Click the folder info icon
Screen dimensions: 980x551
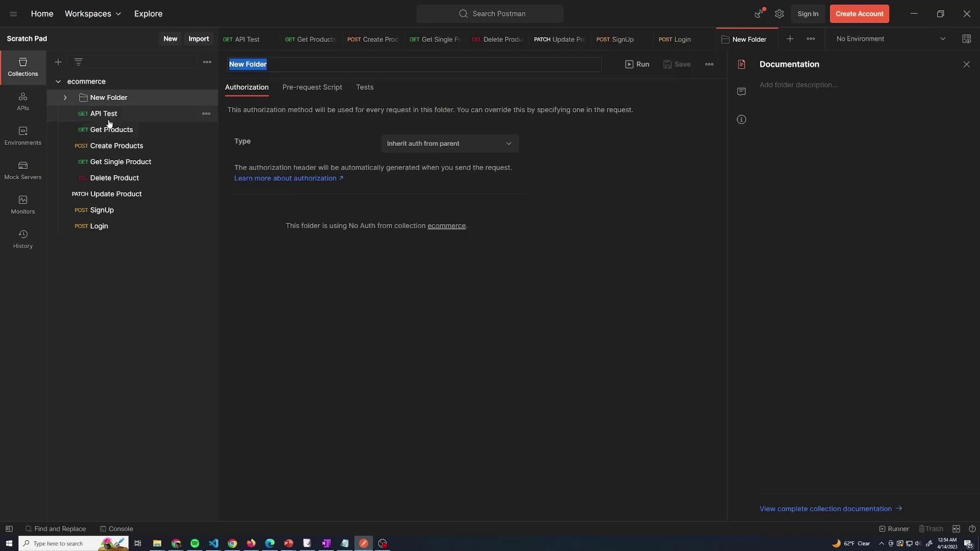pyautogui.click(x=741, y=119)
